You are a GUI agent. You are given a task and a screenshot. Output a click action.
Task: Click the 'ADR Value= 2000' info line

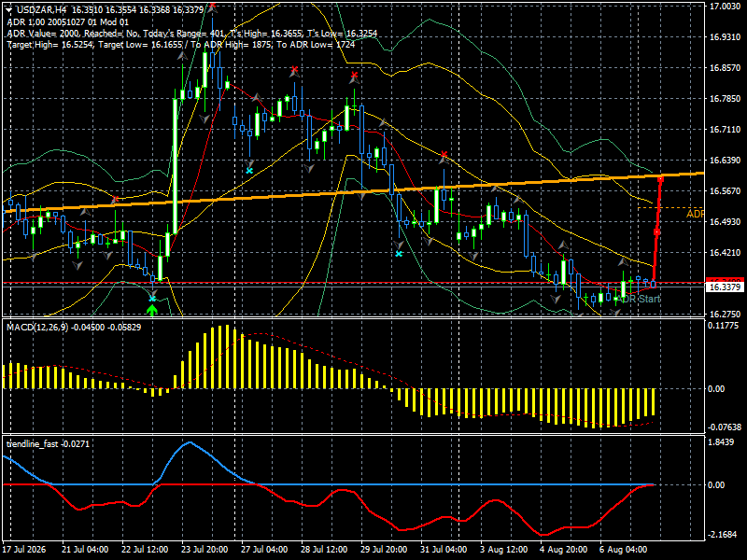192,34
